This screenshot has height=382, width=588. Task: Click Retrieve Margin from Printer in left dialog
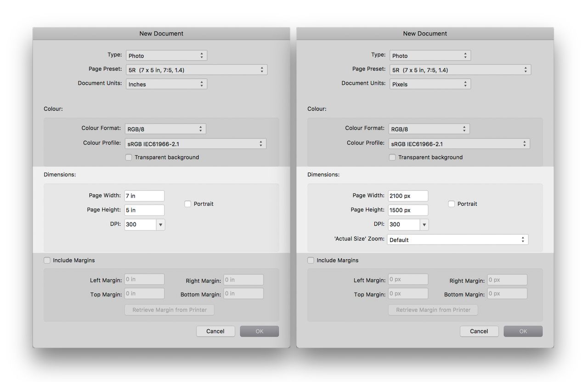point(170,310)
